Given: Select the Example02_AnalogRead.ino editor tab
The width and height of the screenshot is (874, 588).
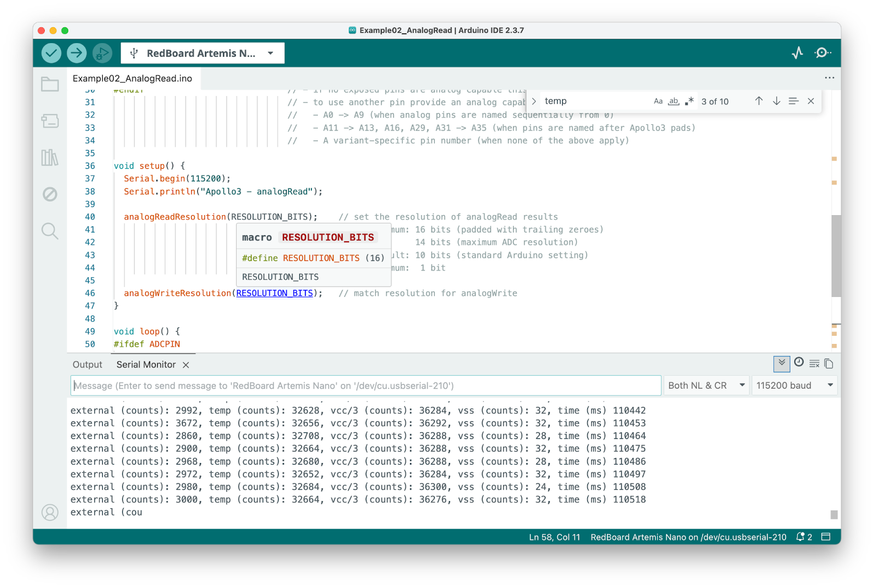Looking at the screenshot, I should [x=133, y=79].
